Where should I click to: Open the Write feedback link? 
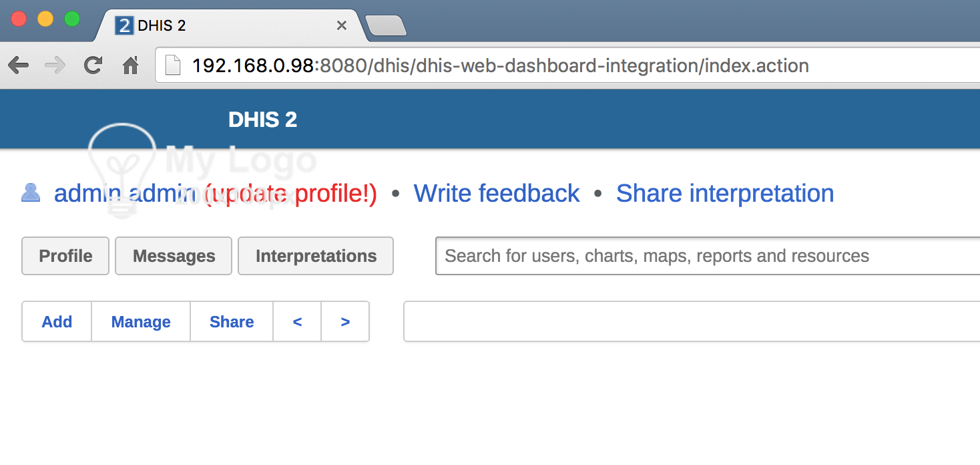[496, 194]
